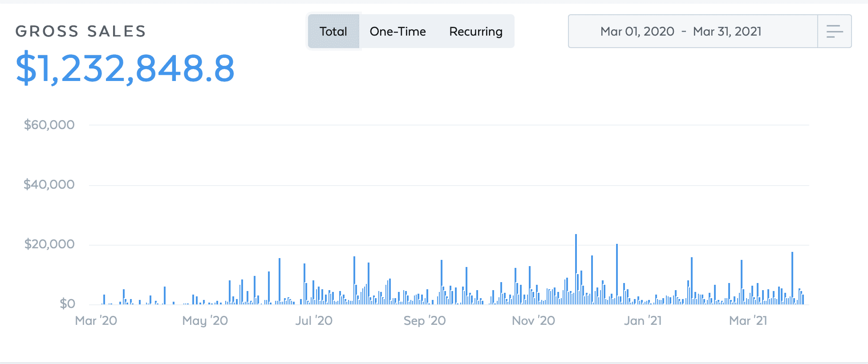
Task: Click the $60,000 y-axis label
Action: [x=49, y=125]
